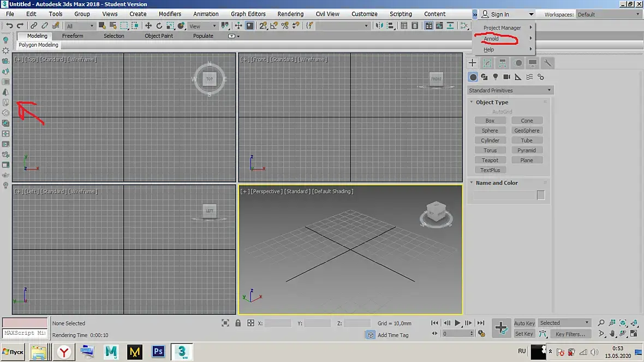
Task: Switch to Lights category in Create panel
Action: tap(496, 77)
